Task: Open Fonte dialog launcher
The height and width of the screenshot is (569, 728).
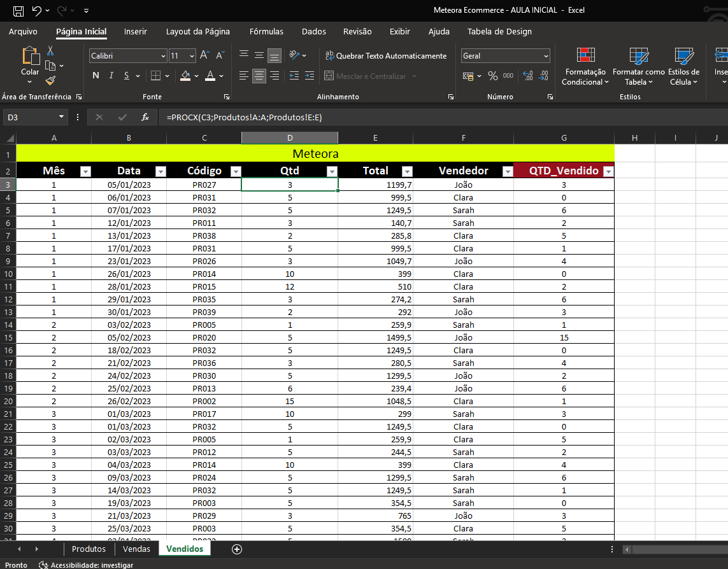Action: pos(227,97)
